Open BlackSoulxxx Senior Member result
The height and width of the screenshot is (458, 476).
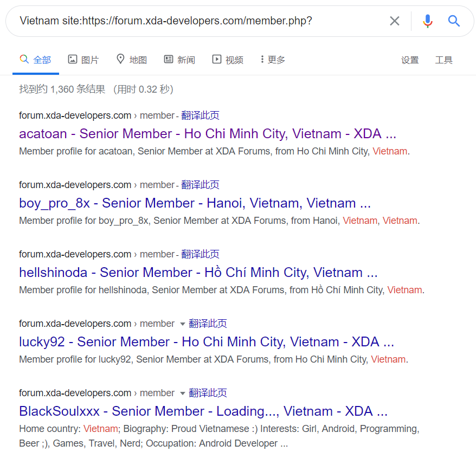[x=203, y=411]
